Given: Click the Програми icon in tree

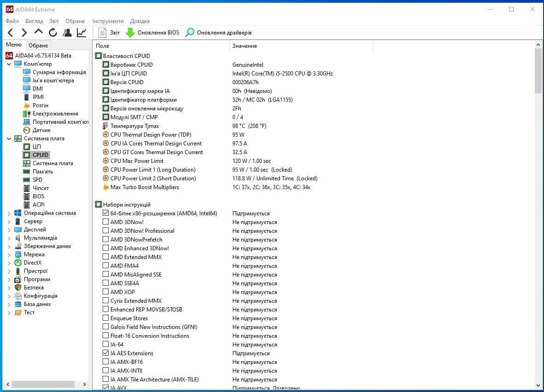Looking at the screenshot, I should coord(17,280).
